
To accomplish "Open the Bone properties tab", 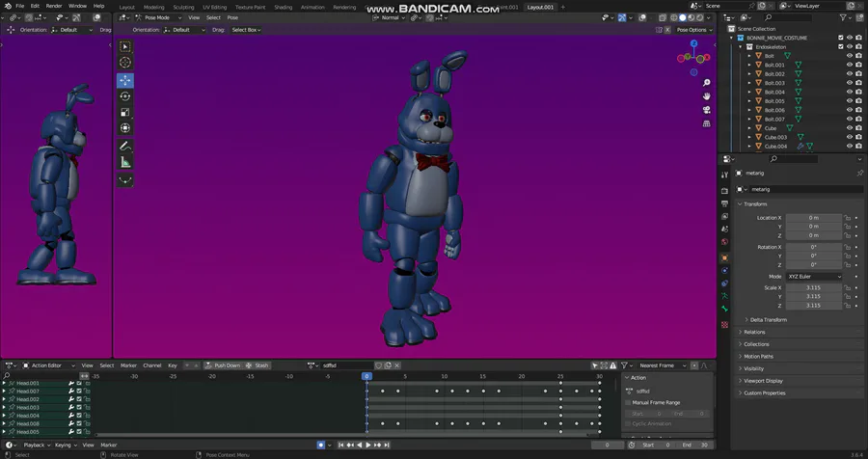I will tap(724, 309).
